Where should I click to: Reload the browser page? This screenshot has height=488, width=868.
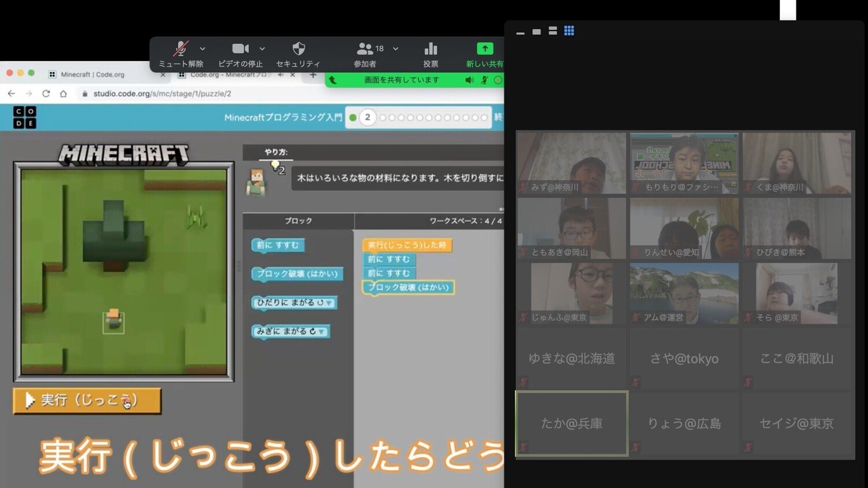pyautogui.click(x=46, y=94)
